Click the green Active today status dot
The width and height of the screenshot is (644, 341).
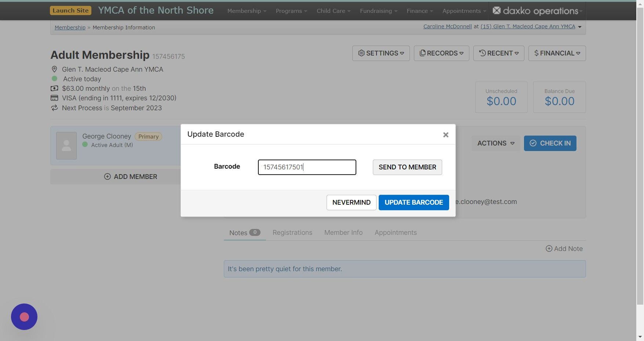click(x=55, y=79)
